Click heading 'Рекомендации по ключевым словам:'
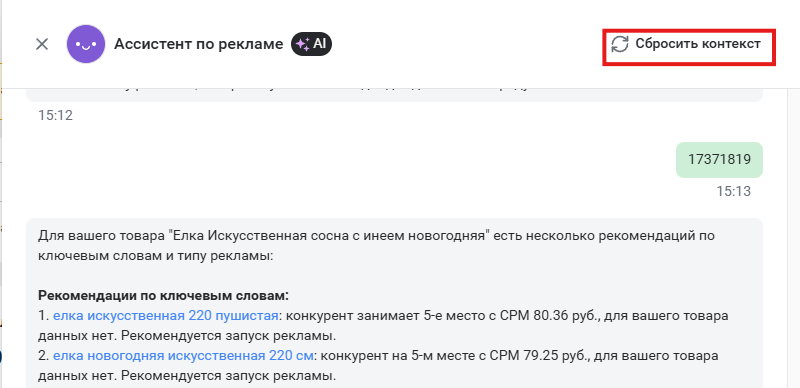The image size is (800, 388). (x=163, y=296)
